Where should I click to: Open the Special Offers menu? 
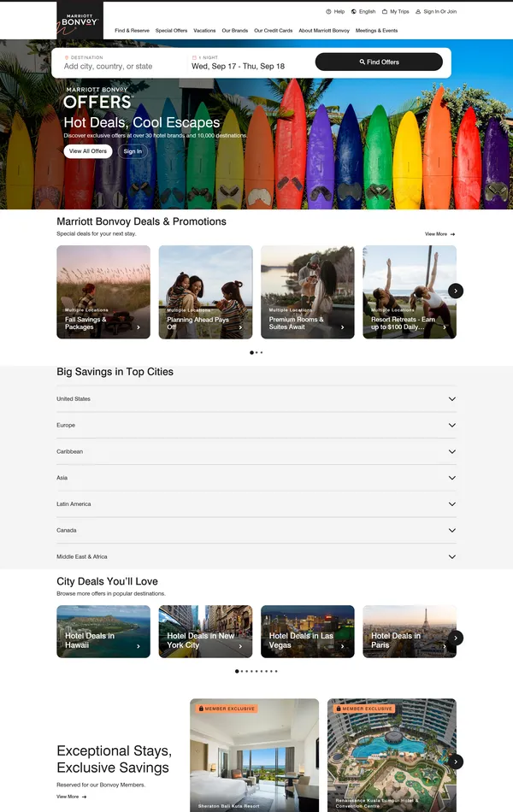click(171, 31)
